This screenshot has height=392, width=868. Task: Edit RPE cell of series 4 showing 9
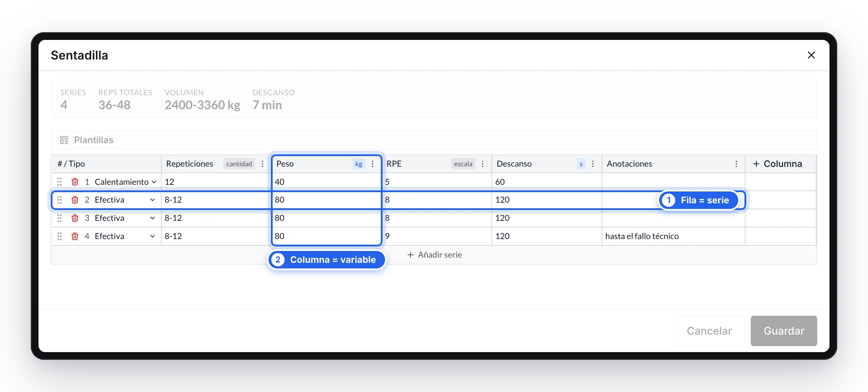click(437, 236)
